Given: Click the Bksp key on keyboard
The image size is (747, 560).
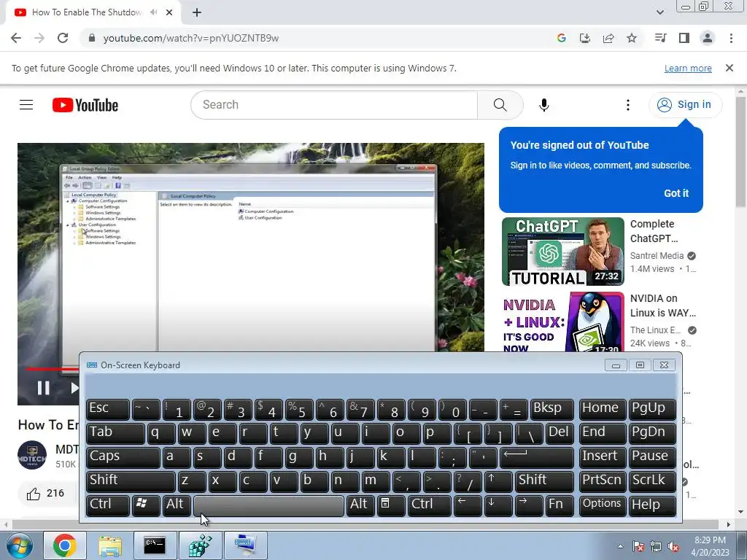Looking at the screenshot, I should (x=551, y=410).
